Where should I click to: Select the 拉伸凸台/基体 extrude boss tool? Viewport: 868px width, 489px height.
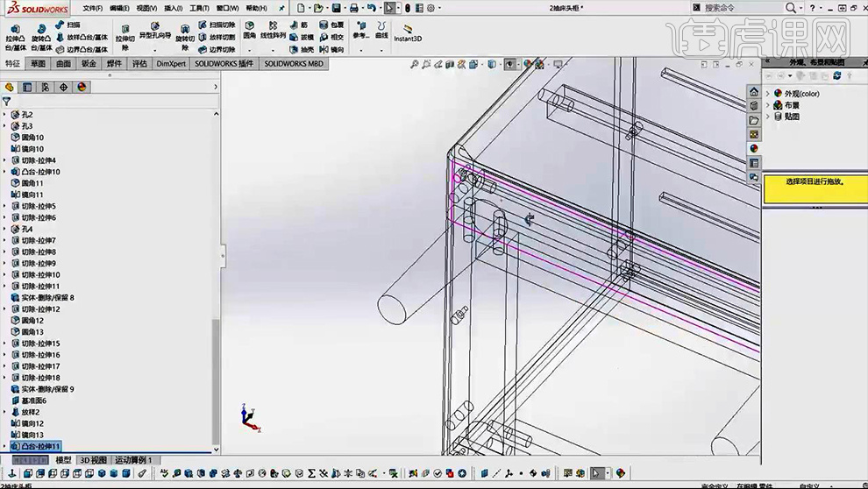pyautogui.click(x=16, y=37)
